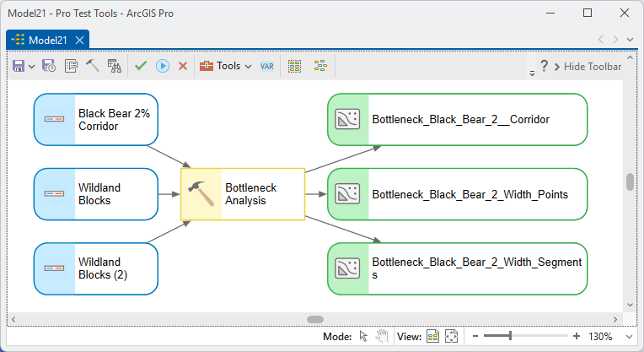Zoom out with the minus button
The width and height of the screenshot is (644, 352).
475,336
